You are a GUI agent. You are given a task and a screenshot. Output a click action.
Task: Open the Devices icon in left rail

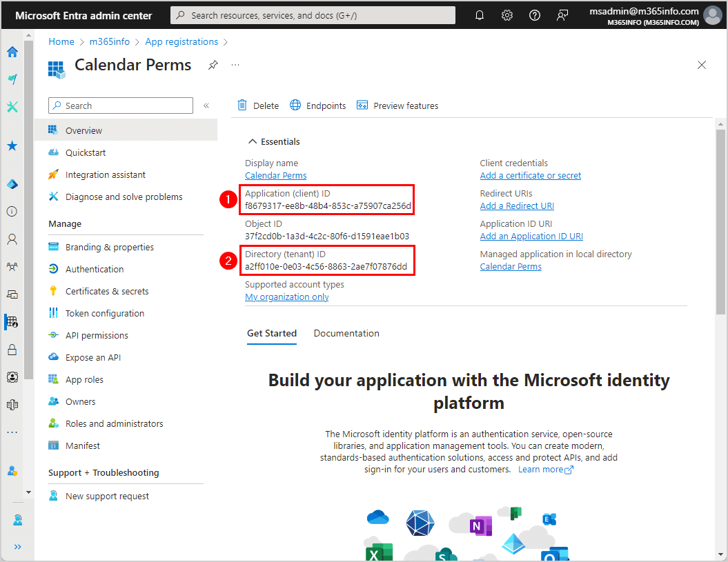tap(12, 294)
